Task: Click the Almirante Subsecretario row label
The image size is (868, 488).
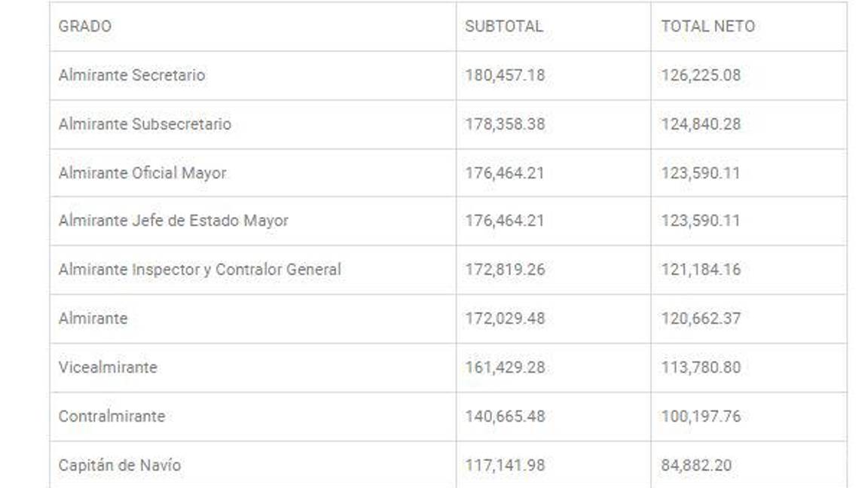Action: 145,124
